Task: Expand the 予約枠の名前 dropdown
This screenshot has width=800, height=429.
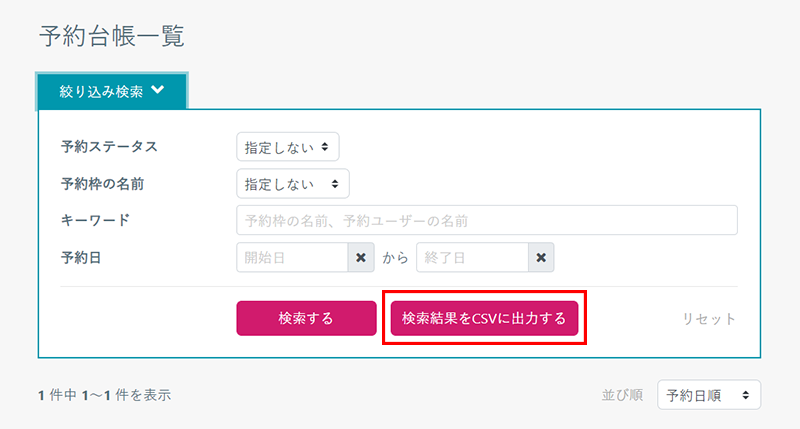Action: click(293, 184)
